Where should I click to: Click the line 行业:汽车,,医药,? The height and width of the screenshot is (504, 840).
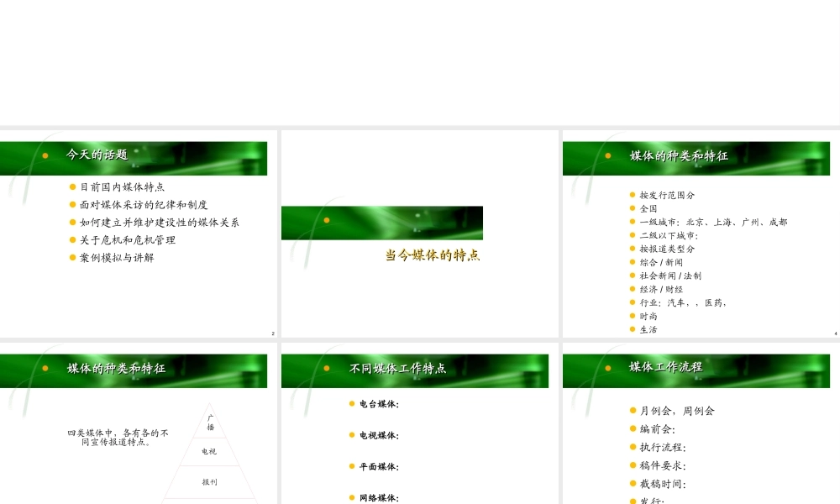pos(683,302)
